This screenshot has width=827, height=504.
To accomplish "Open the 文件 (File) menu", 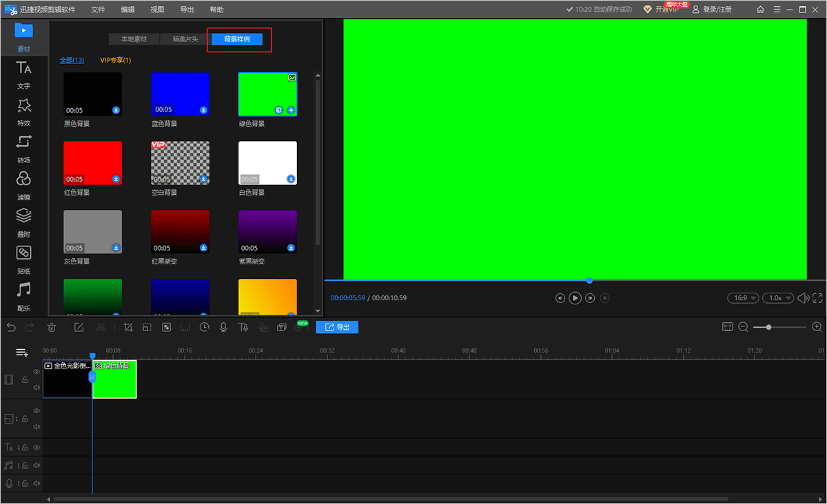I will point(98,10).
